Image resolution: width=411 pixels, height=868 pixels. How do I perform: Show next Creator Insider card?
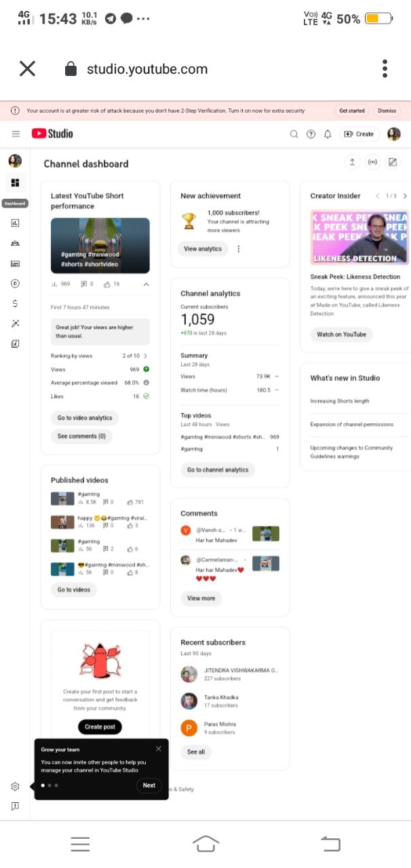tap(405, 196)
